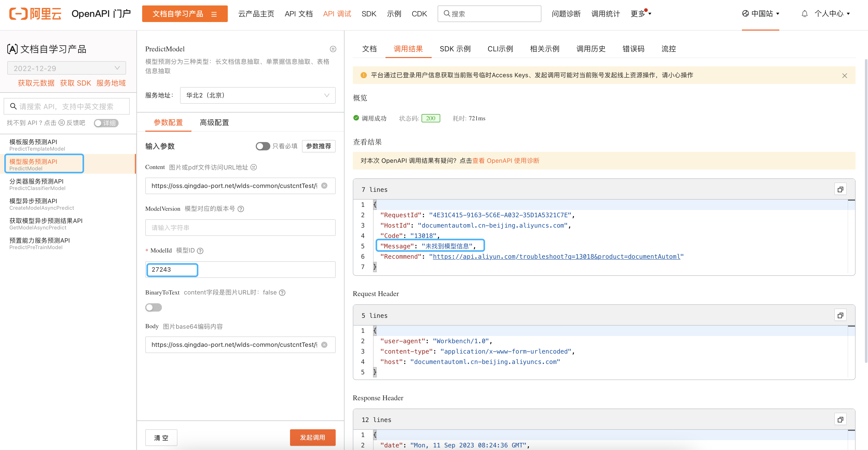Image resolution: width=868 pixels, height=450 pixels.
Task: Toggle the 详细 switch
Action: click(x=106, y=123)
